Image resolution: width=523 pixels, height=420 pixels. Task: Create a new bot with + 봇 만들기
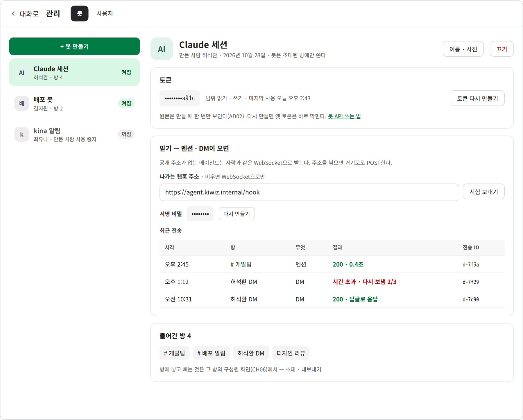click(x=74, y=46)
